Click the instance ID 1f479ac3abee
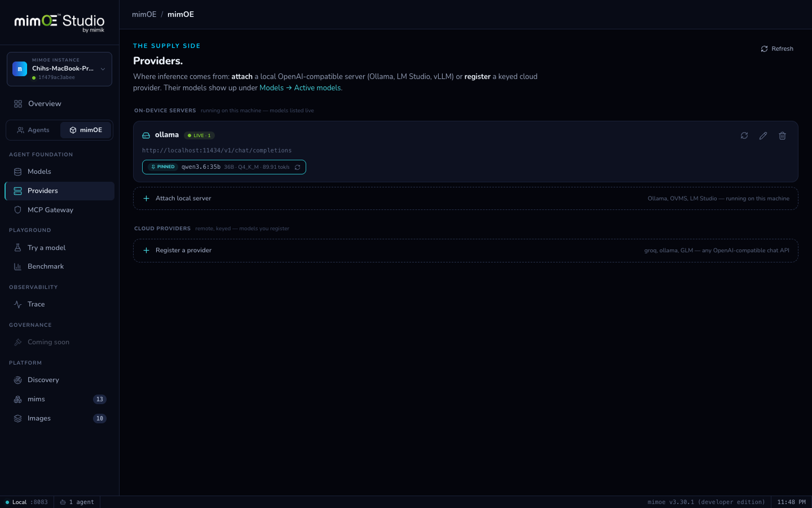The width and height of the screenshot is (812, 508). [x=56, y=77]
